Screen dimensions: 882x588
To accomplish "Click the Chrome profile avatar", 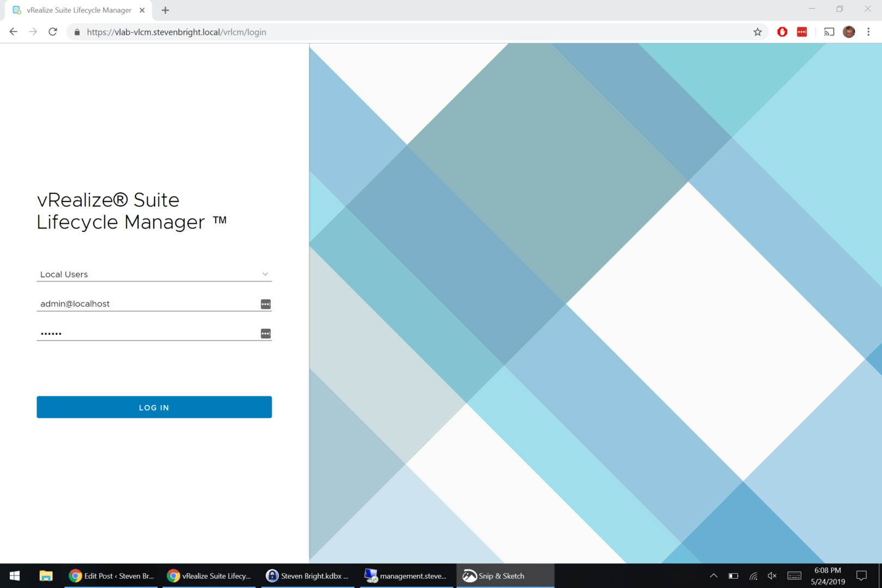I will point(849,32).
